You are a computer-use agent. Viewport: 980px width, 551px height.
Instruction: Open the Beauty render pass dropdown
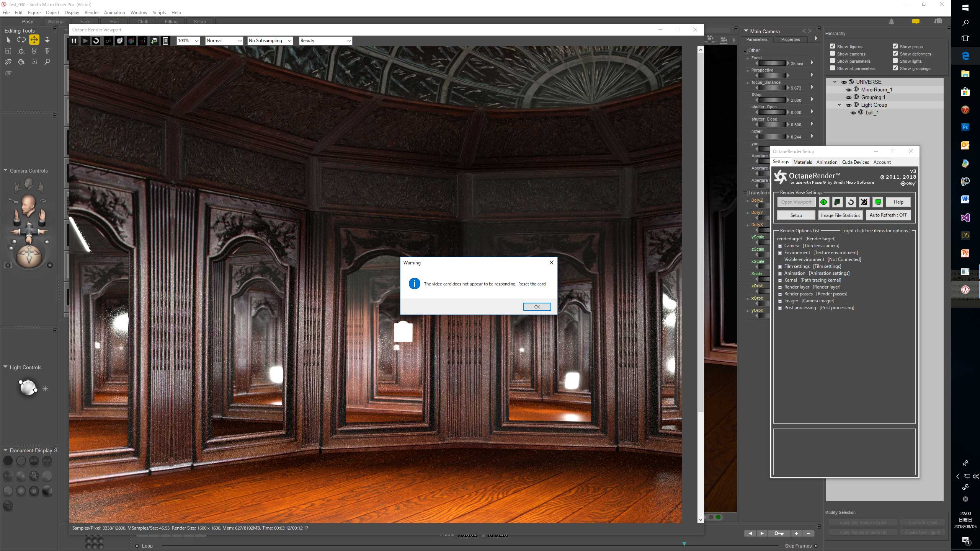click(325, 41)
